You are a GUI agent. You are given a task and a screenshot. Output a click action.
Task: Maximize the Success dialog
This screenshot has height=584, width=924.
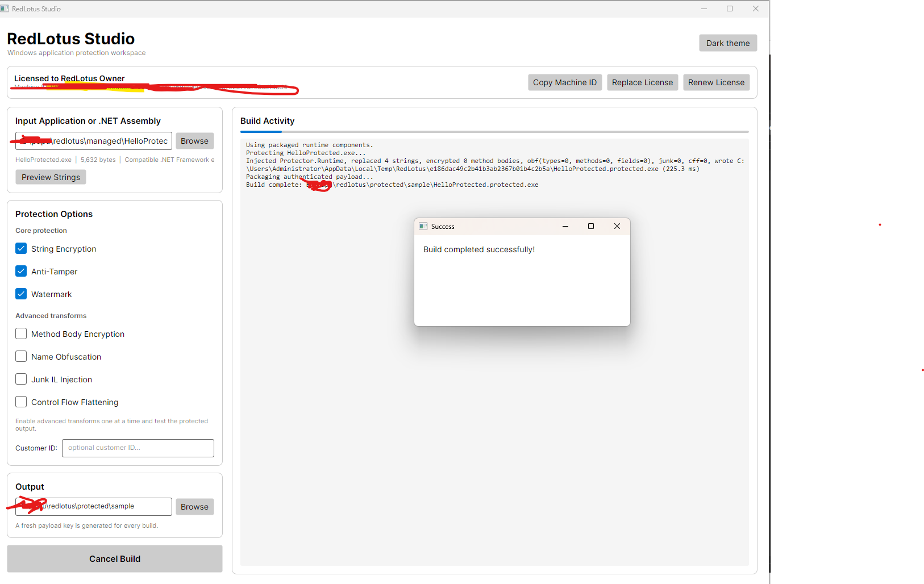coord(591,226)
